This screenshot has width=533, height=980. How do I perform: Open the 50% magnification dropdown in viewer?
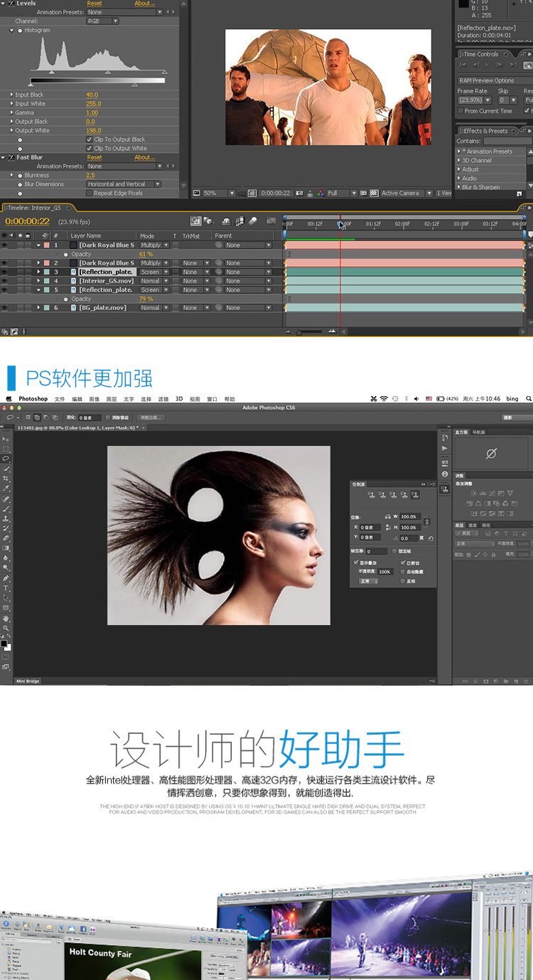coord(219,193)
